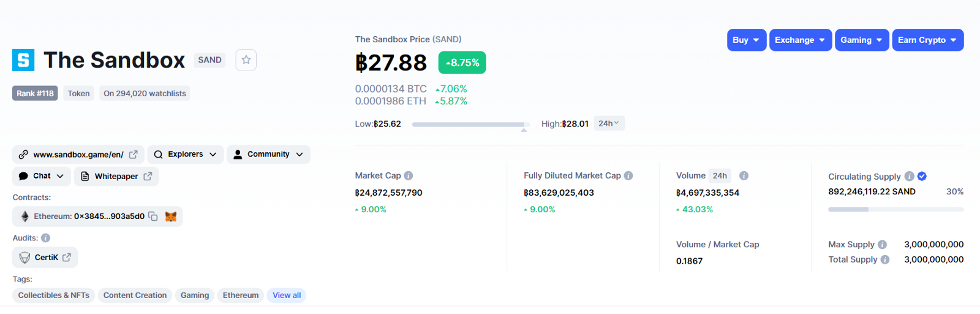This screenshot has width=980, height=314.
Task: Add token to MetaMask via fox icon
Action: [x=171, y=216]
